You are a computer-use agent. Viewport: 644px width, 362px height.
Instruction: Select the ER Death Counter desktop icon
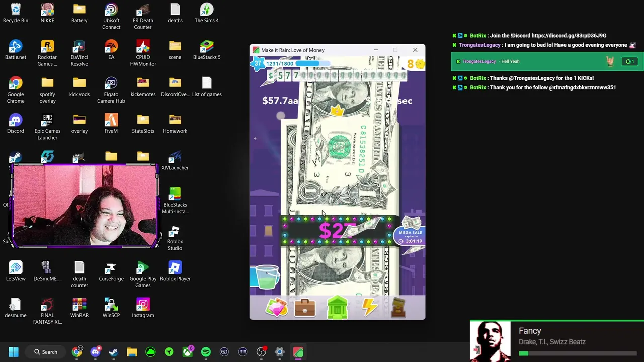[143, 17]
